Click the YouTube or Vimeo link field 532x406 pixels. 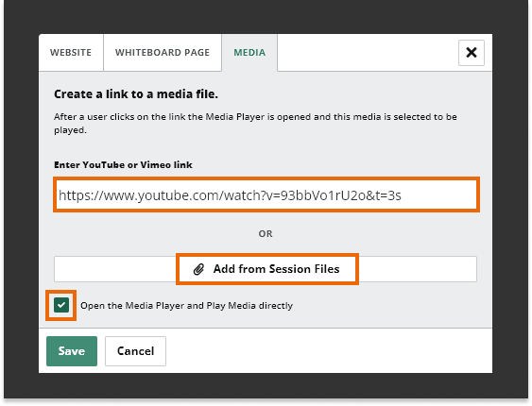pos(266,195)
